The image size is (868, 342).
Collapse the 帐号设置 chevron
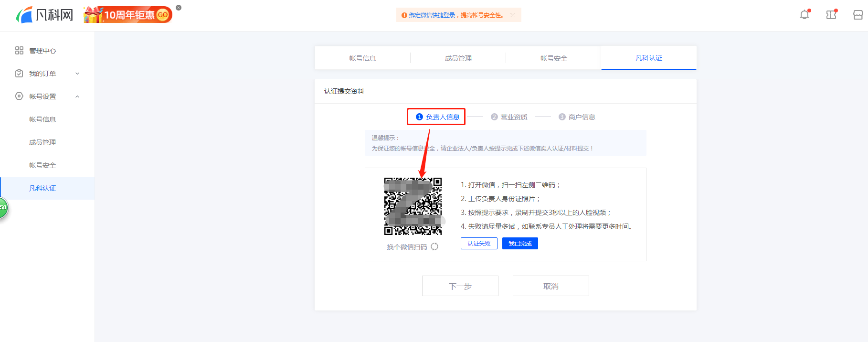77,96
